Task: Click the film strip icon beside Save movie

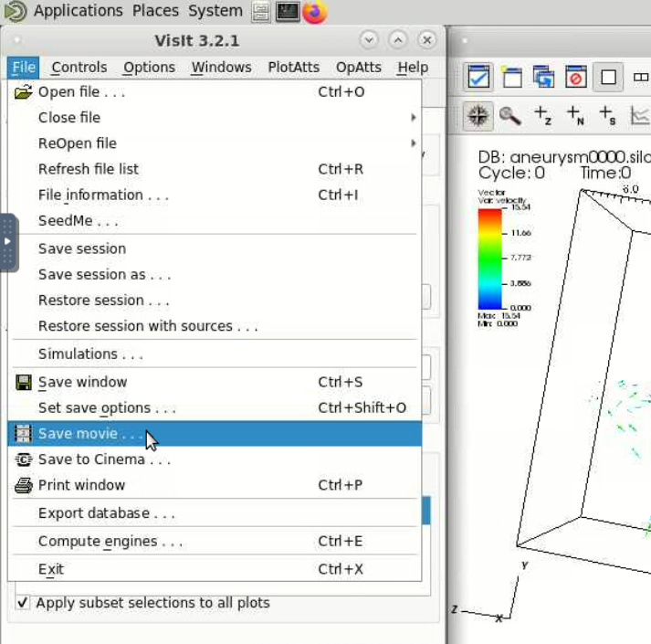Action: (23, 434)
